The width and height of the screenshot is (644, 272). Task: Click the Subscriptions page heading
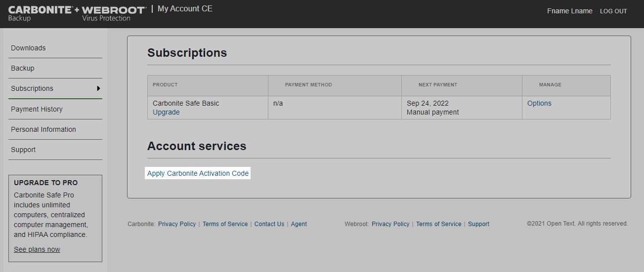187,53
